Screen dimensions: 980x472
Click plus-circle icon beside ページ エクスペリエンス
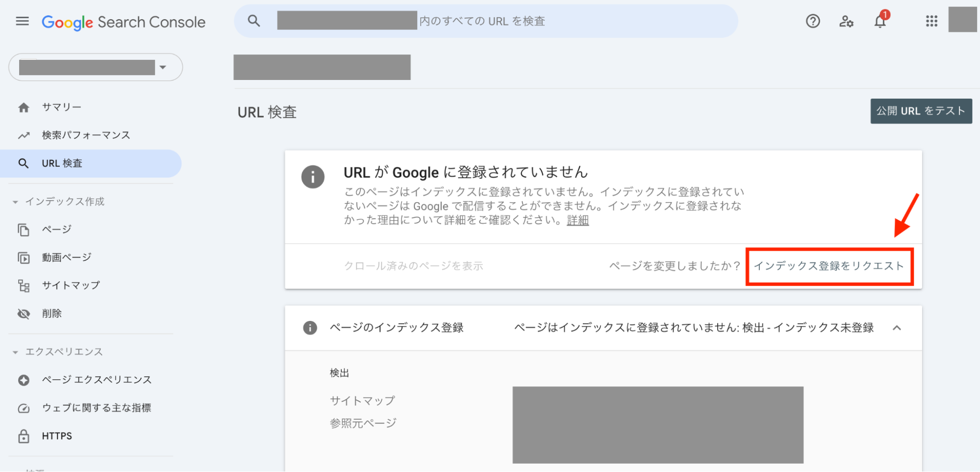[x=24, y=380]
